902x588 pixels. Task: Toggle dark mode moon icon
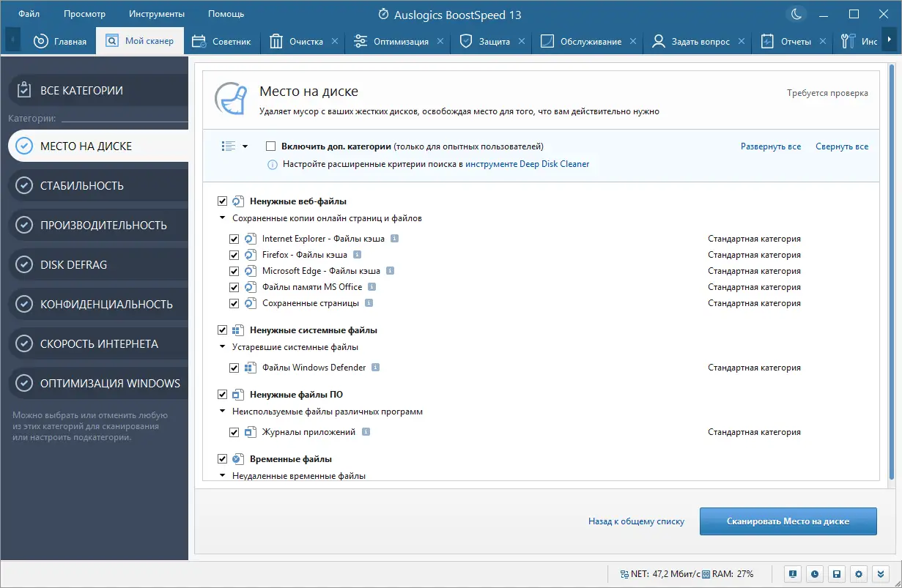coord(796,14)
